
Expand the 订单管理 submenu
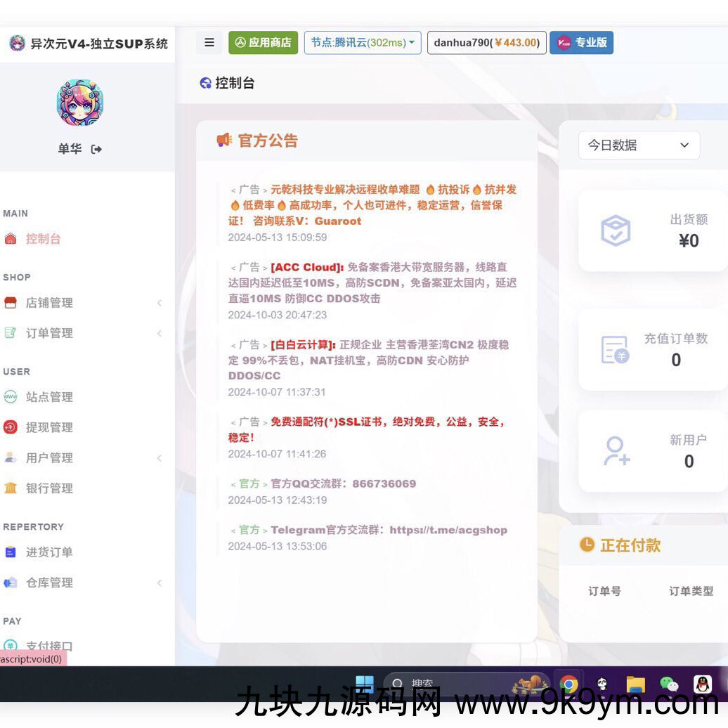160,332
